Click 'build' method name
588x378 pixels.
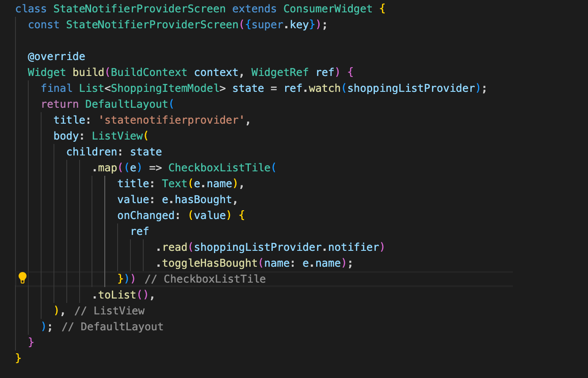click(88, 72)
